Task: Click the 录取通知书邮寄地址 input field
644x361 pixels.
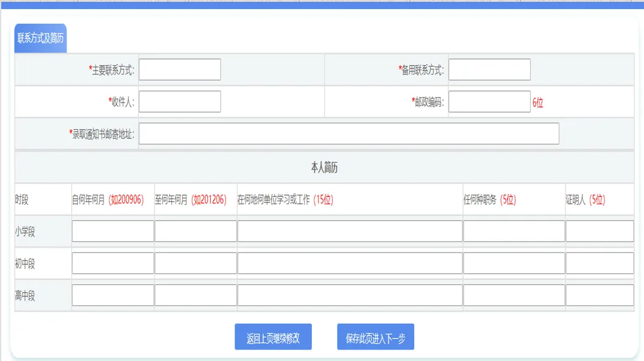Action: pyautogui.click(x=349, y=134)
